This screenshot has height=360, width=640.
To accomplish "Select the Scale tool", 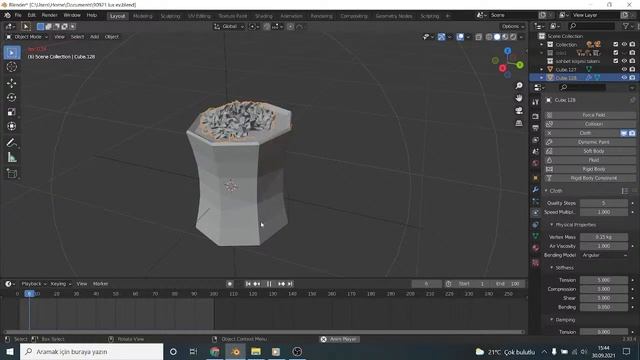I will tap(12, 112).
